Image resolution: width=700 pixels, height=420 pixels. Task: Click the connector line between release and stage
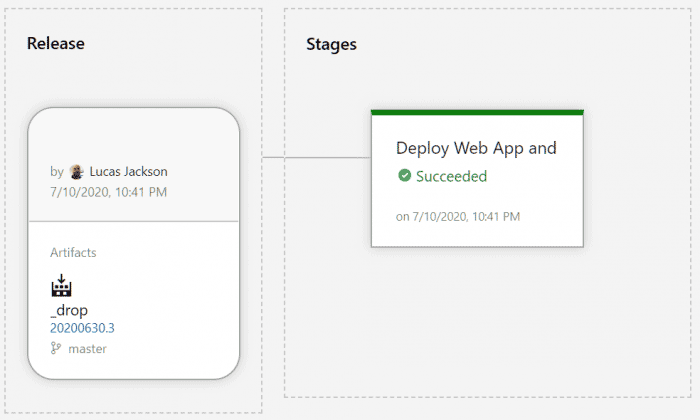(317, 157)
